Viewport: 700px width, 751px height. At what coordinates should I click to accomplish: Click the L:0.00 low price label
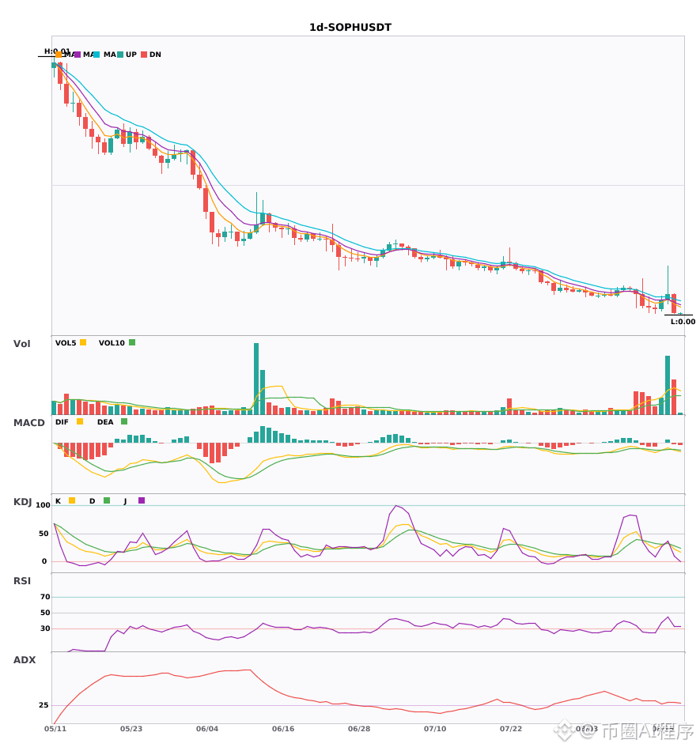683,322
